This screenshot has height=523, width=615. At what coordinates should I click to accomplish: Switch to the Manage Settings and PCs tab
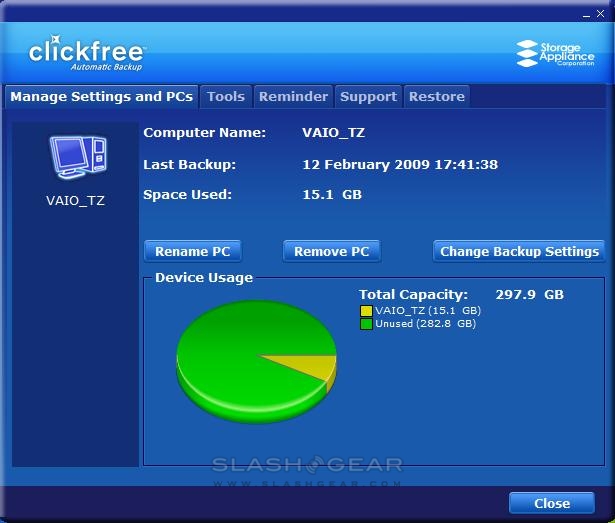coord(99,97)
